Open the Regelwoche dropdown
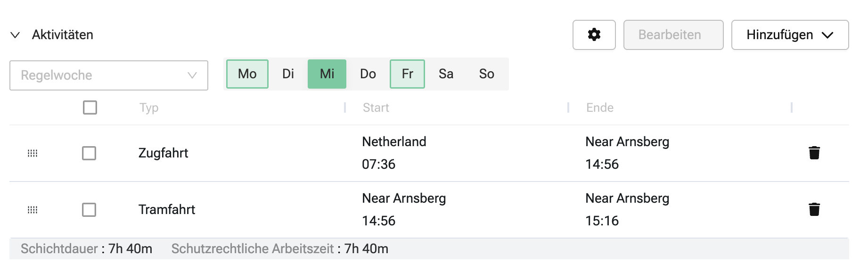The width and height of the screenshot is (868, 264). pos(108,75)
